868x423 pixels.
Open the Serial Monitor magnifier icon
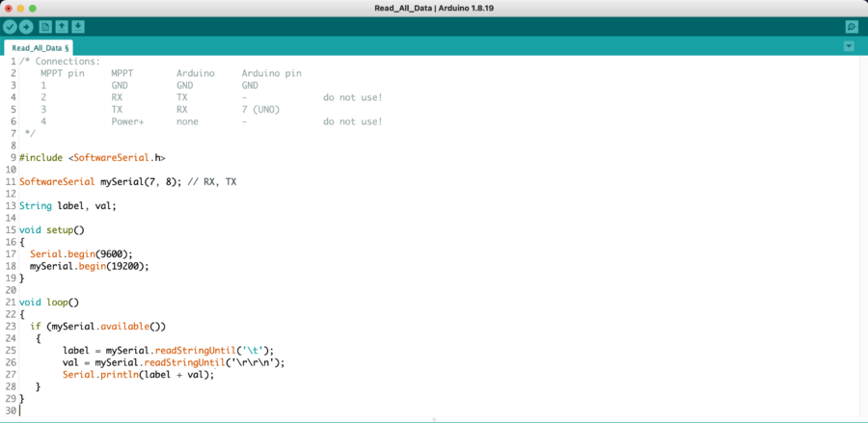851,27
